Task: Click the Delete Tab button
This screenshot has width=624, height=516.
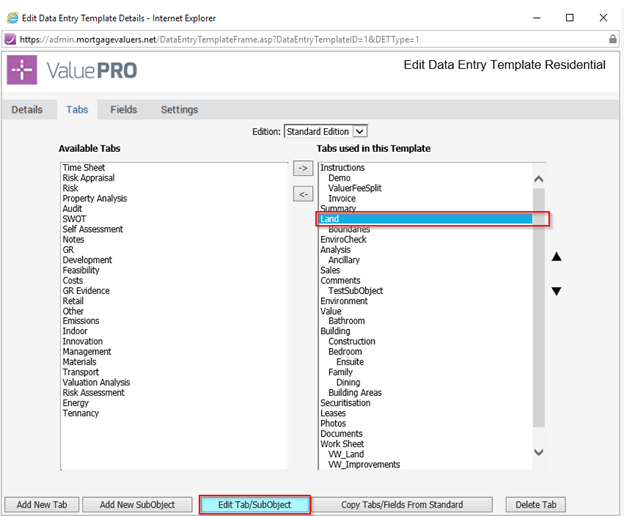Action: point(536,504)
